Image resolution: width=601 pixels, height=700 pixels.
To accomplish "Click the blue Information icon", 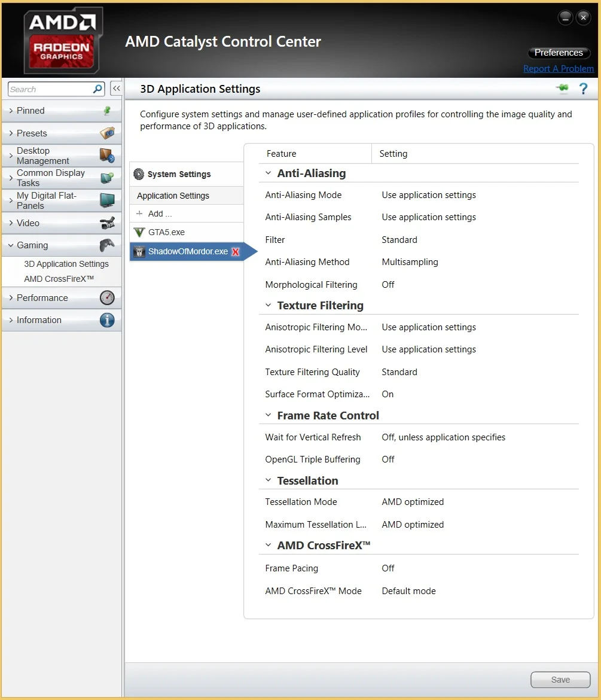I will click(x=107, y=320).
